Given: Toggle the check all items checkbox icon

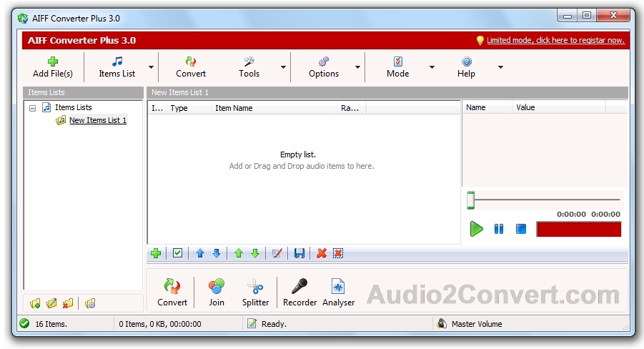Looking at the screenshot, I should pyautogui.click(x=177, y=253).
